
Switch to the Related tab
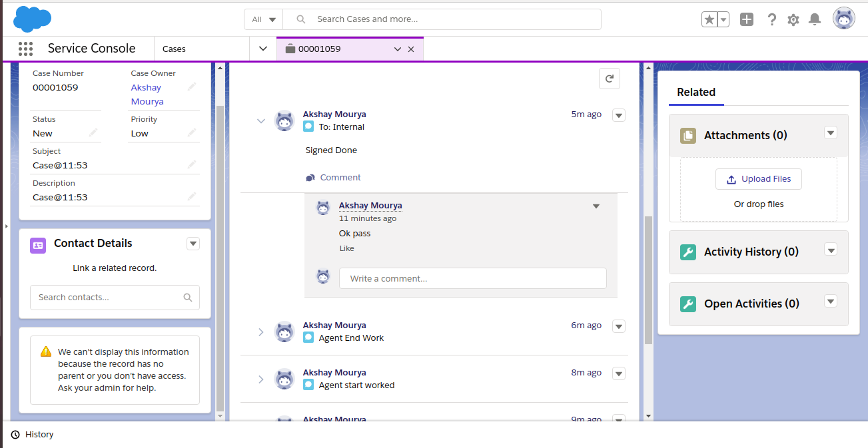click(696, 93)
